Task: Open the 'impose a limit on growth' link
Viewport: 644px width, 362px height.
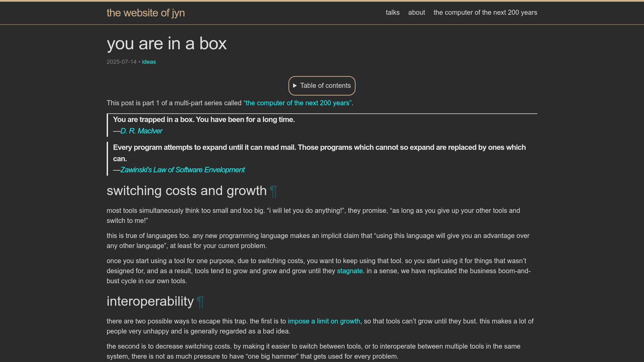Action: tap(324, 321)
